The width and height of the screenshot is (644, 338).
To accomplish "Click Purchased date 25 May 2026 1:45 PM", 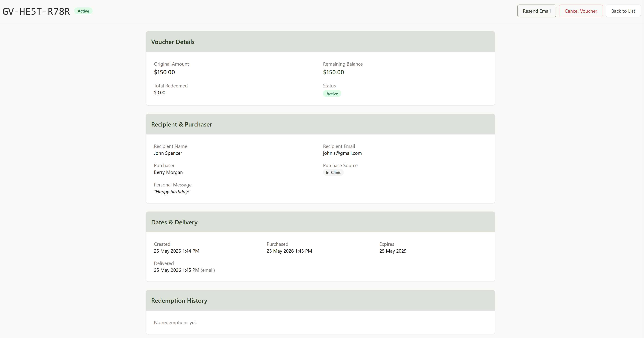I will pyautogui.click(x=289, y=251).
